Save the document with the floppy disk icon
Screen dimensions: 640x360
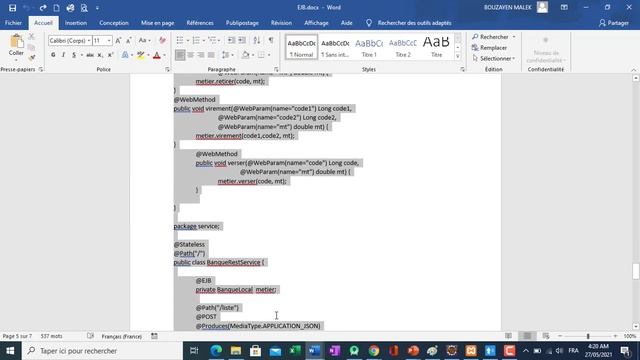12,8
